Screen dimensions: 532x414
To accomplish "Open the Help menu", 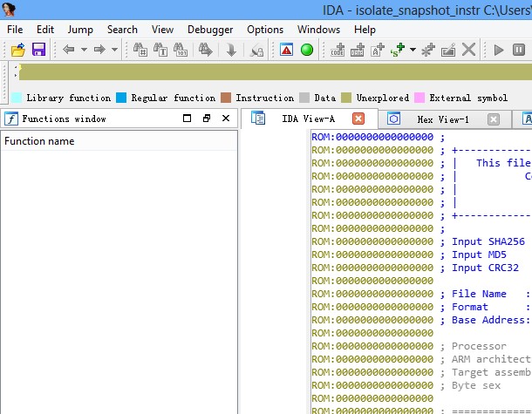I will click(x=365, y=30).
